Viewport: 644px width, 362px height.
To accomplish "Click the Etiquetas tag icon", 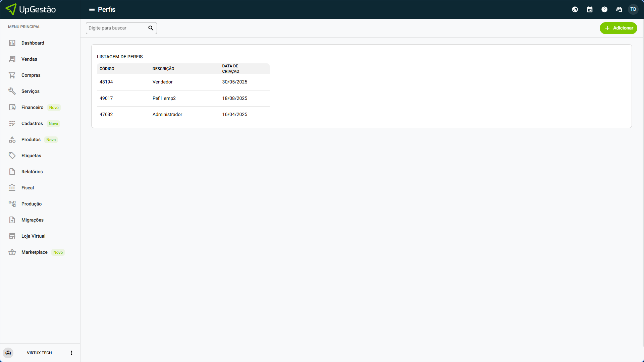I will click(x=12, y=156).
